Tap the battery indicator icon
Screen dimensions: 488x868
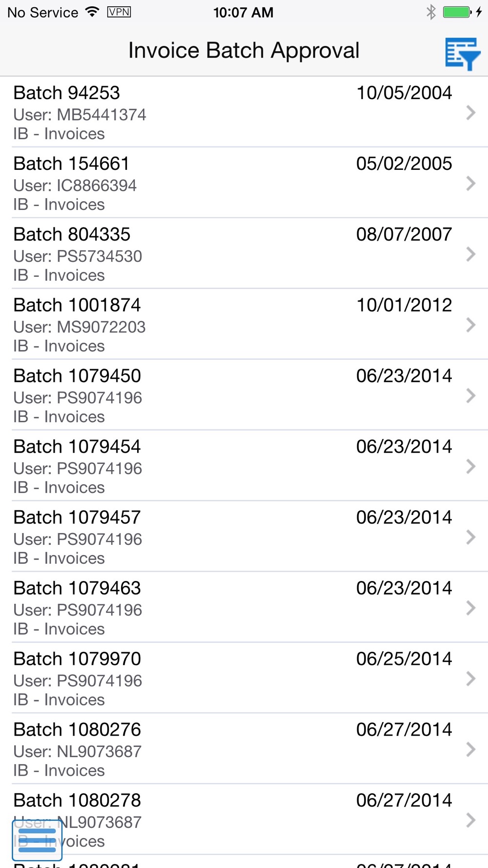[x=457, y=12]
